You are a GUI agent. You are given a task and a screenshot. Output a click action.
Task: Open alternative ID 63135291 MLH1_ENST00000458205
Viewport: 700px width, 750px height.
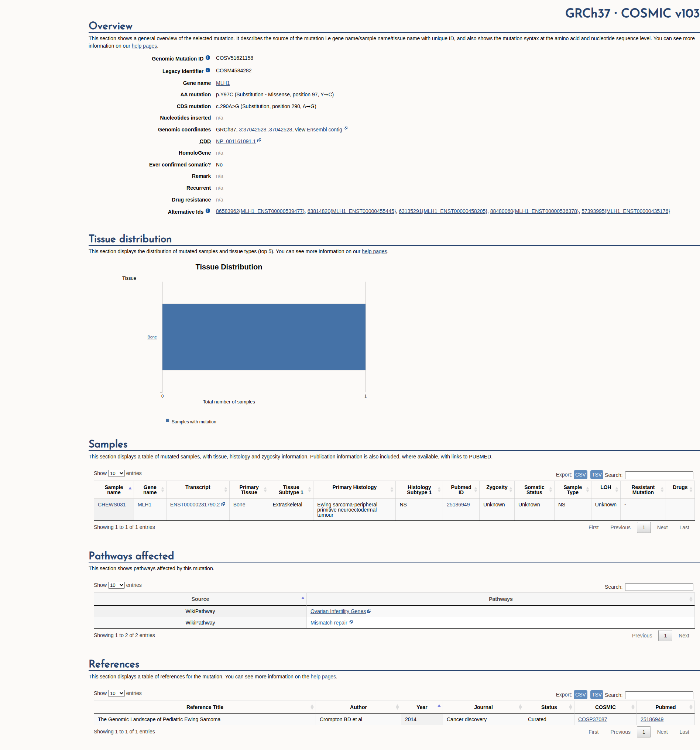443,211
